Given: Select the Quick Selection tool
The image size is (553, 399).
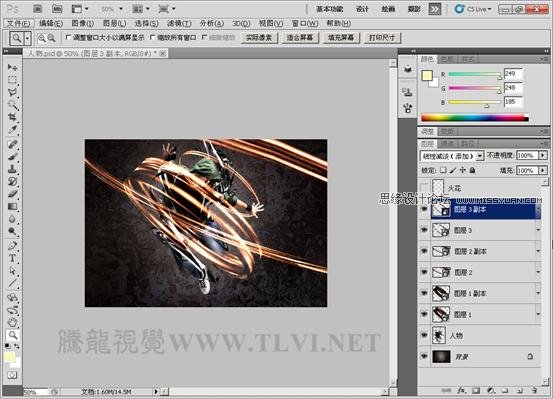Looking at the screenshot, I should click(x=13, y=105).
